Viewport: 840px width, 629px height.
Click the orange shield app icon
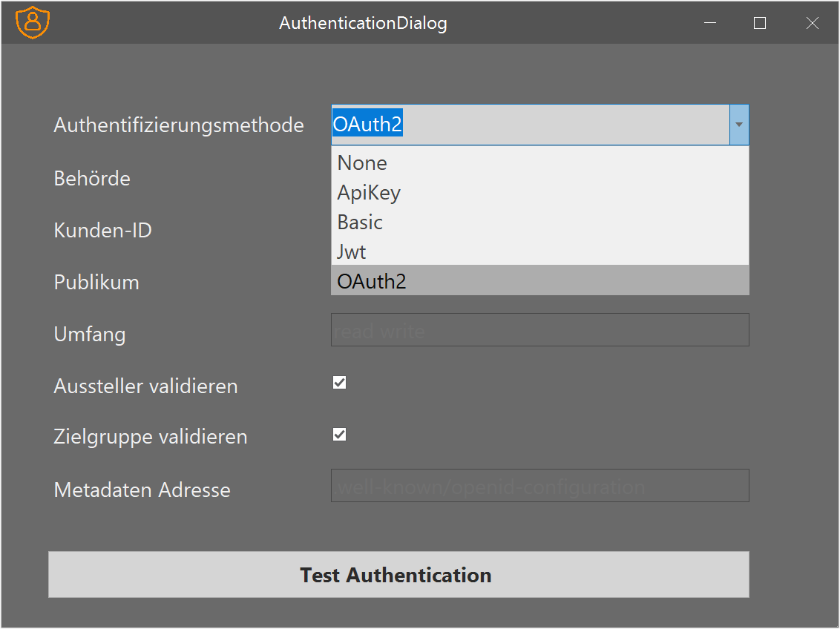click(33, 23)
